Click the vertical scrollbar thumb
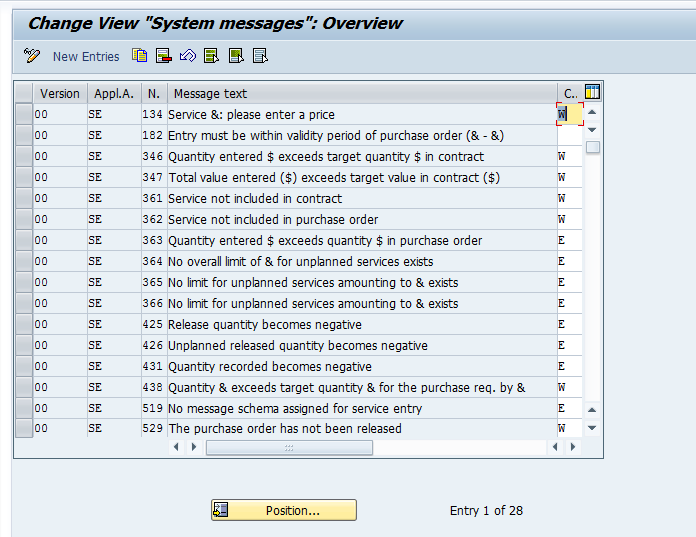This screenshot has height=537, width=696. tap(593, 148)
